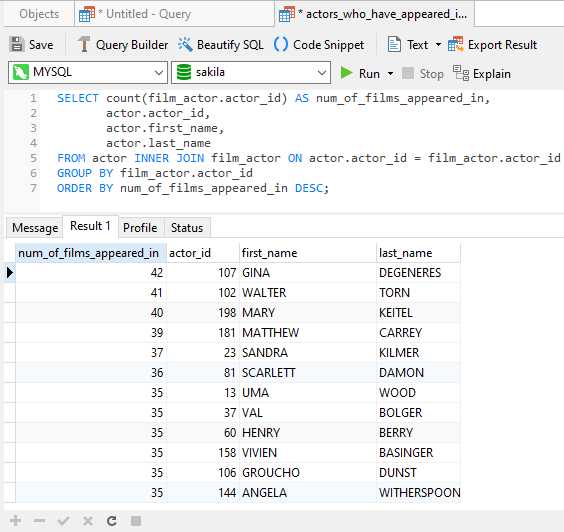Expand the Text view dropdown arrow

click(x=438, y=45)
